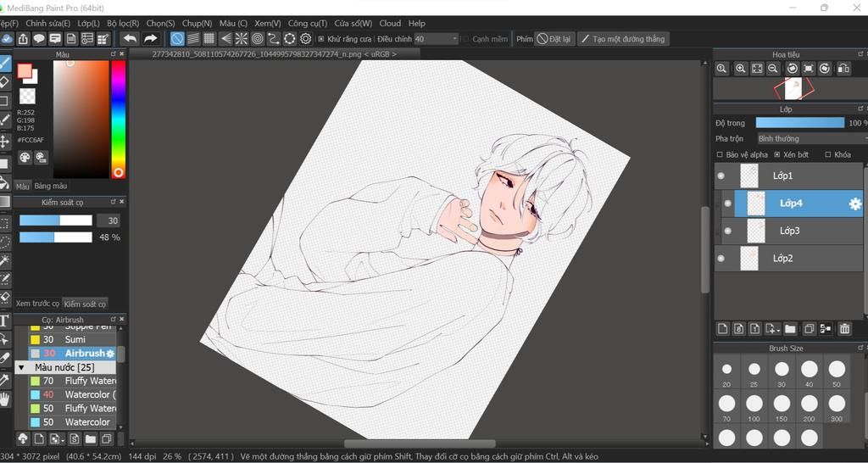Click the export/share icon in toolbar
868x463 pixels.
[x=23, y=39]
